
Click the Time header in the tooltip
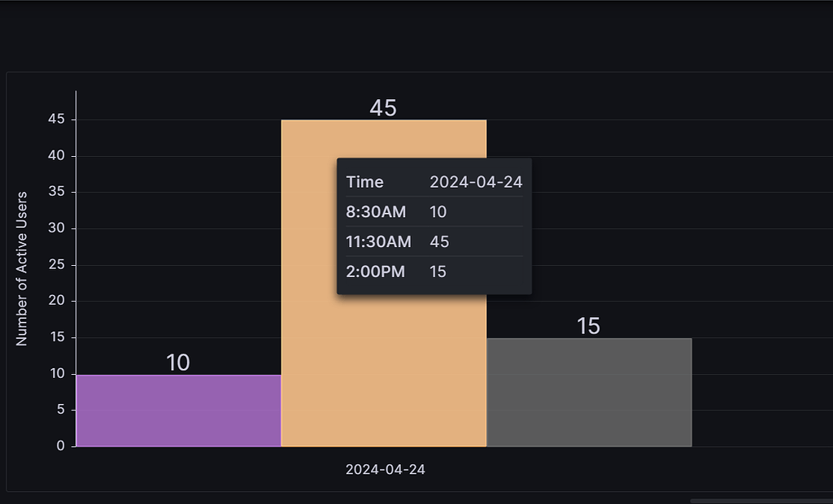pyautogui.click(x=364, y=182)
